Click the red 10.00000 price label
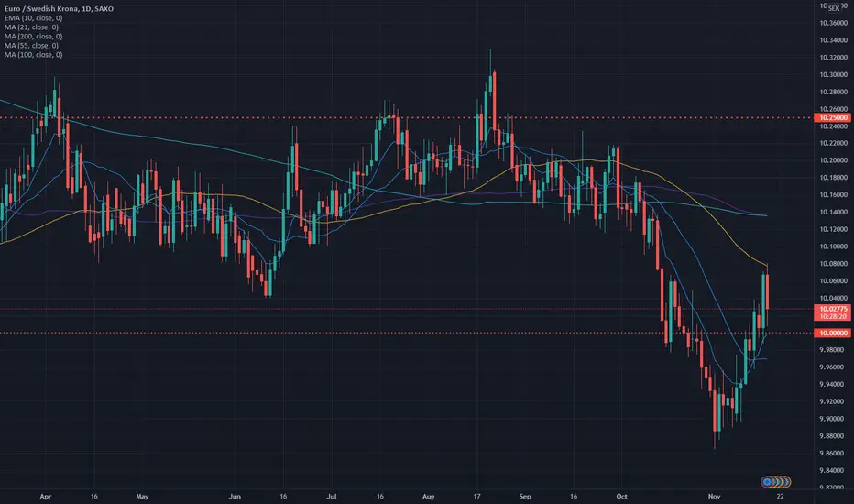Viewport: 854px width, 504px height. pyautogui.click(x=833, y=333)
